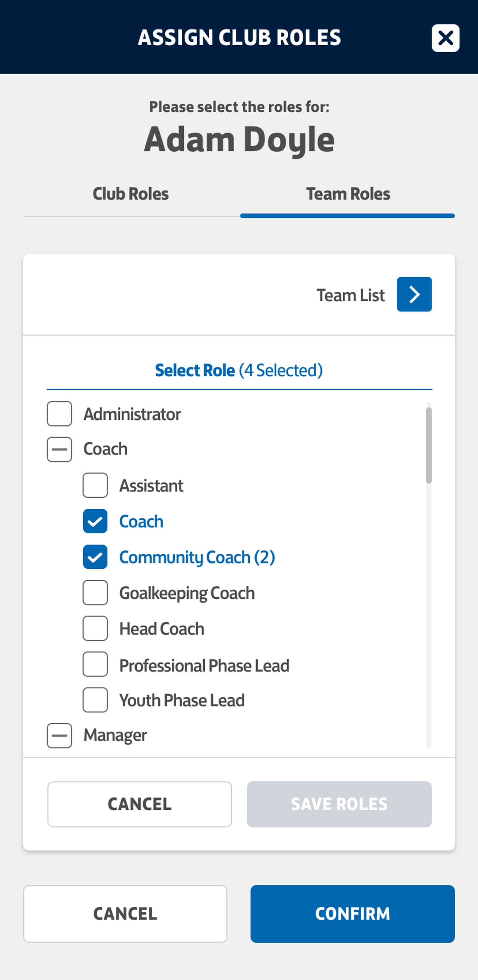Tick the Administrator checkbox
This screenshot has width=478, height=980.
(59, 413)
